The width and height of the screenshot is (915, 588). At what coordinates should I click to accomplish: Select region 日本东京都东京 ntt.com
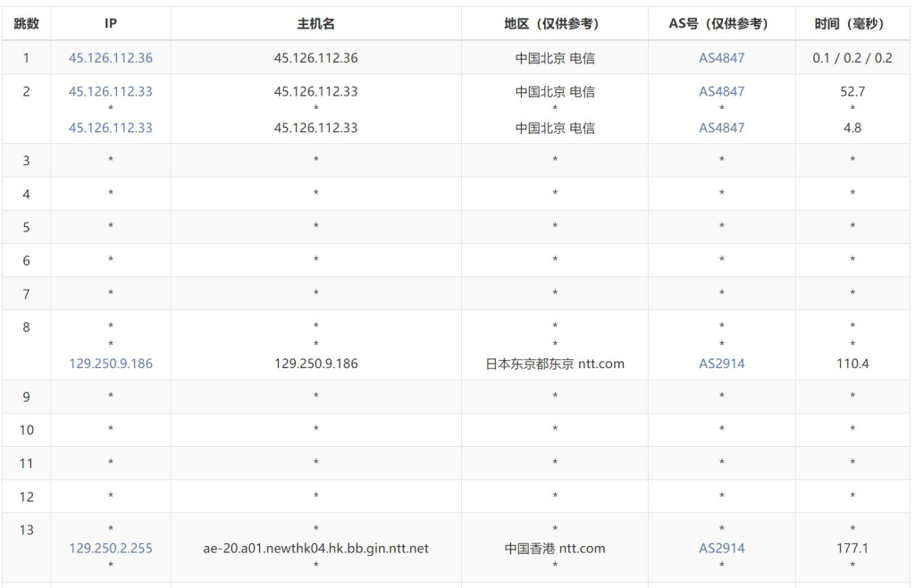[x=554, y=364]
